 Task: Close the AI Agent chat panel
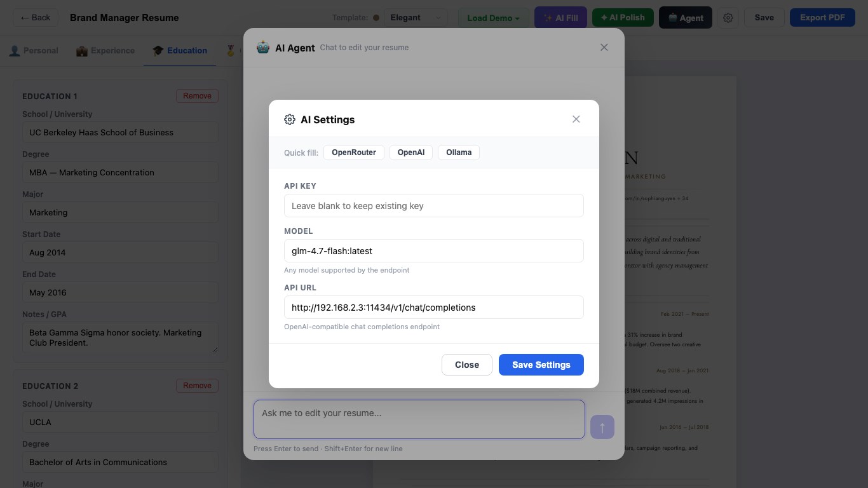pos(604,47)
